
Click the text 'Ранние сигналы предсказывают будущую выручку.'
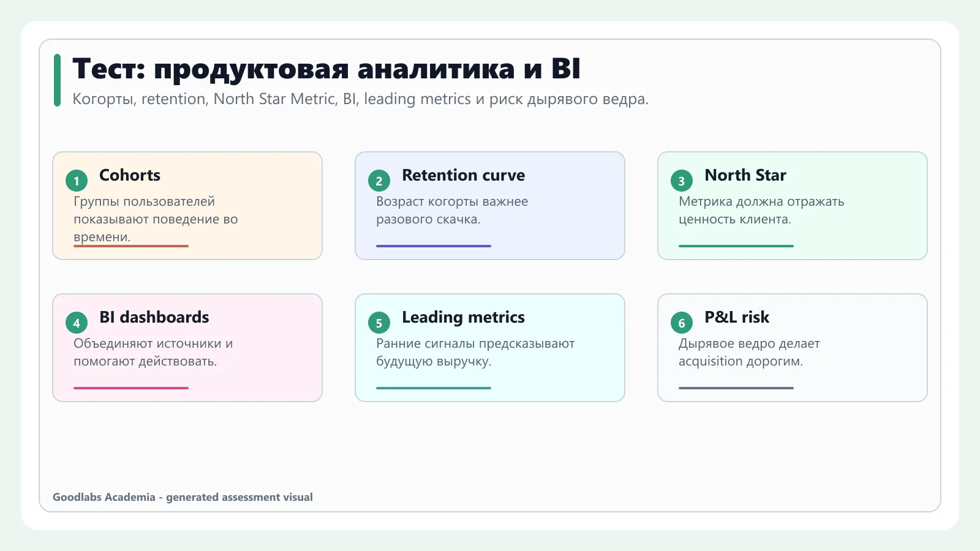pyautogui.click(x=475, y=352)
